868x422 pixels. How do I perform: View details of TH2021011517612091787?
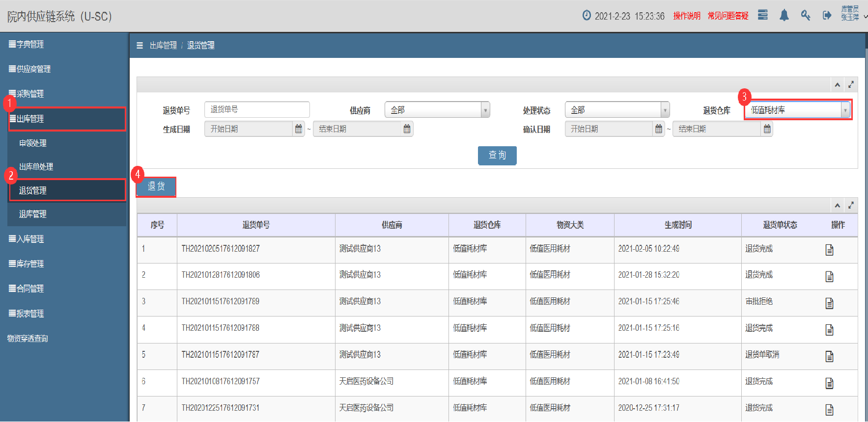coord(830,356)
